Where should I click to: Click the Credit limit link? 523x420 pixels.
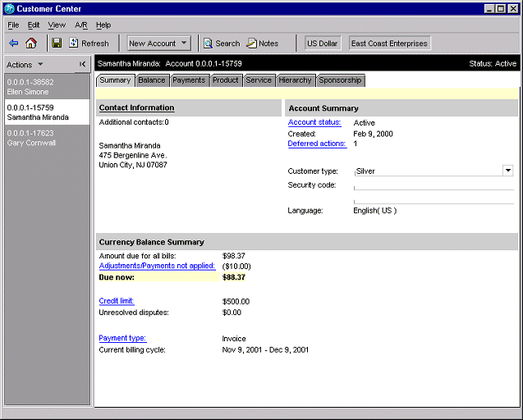(x=116, y=301)
